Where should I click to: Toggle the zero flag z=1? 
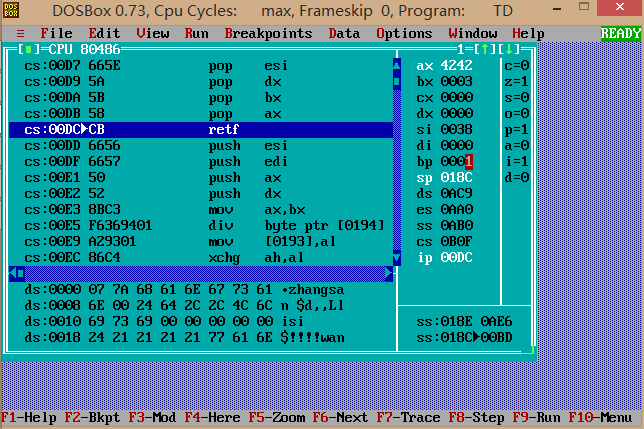tap(517, 82)
